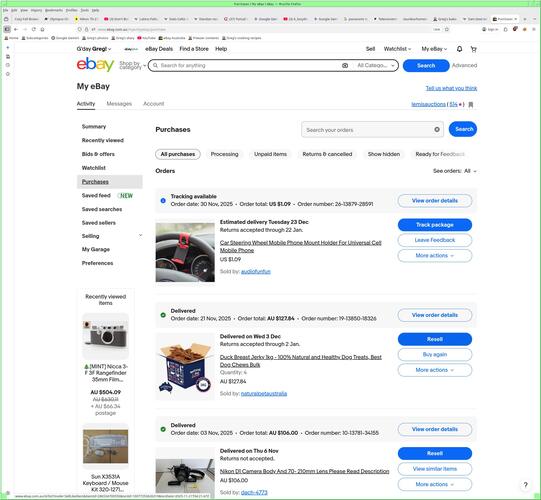Viewport: 541px width, 500px height.
Task: Click the eBay Plus logo in top bar
Action: 131,49
